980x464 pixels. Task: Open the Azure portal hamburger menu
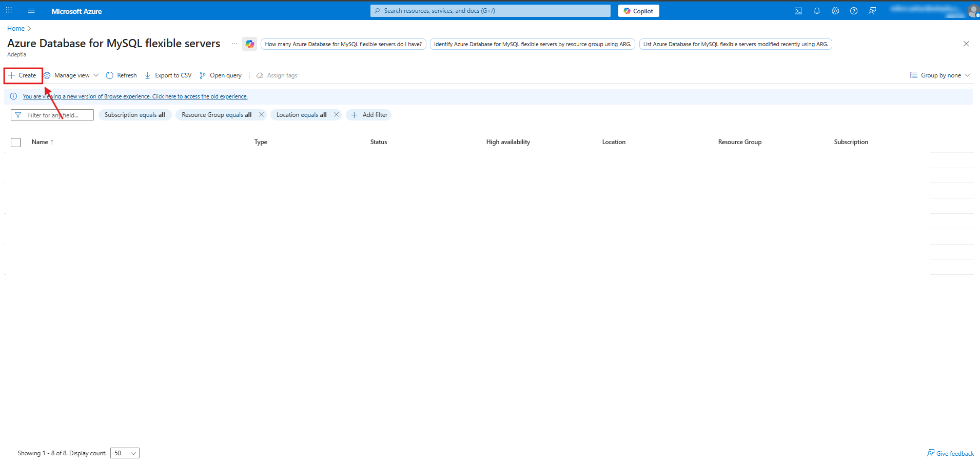(31, 11)
